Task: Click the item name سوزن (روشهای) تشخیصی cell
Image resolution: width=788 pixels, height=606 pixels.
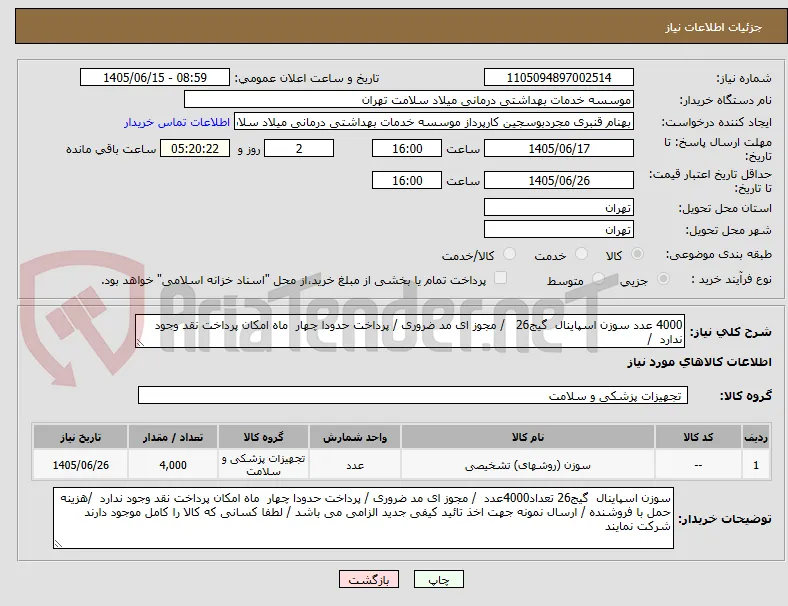Action: 528,465
